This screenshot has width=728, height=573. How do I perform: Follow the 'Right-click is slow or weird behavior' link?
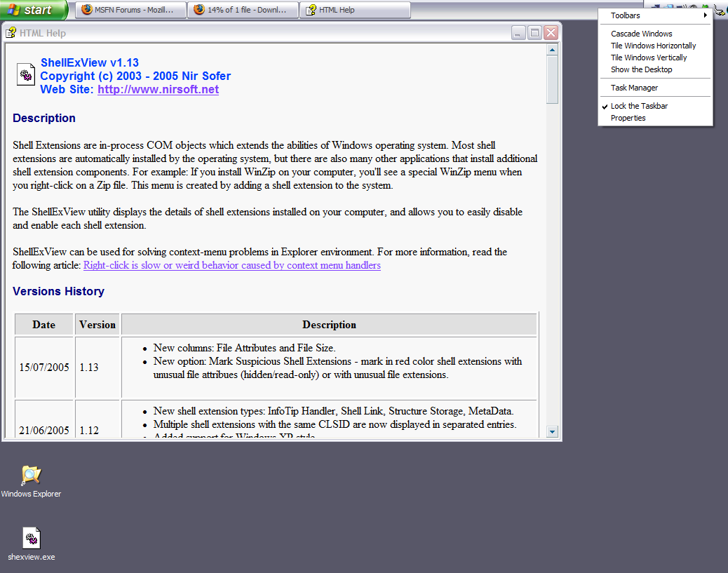coord(231,265)
